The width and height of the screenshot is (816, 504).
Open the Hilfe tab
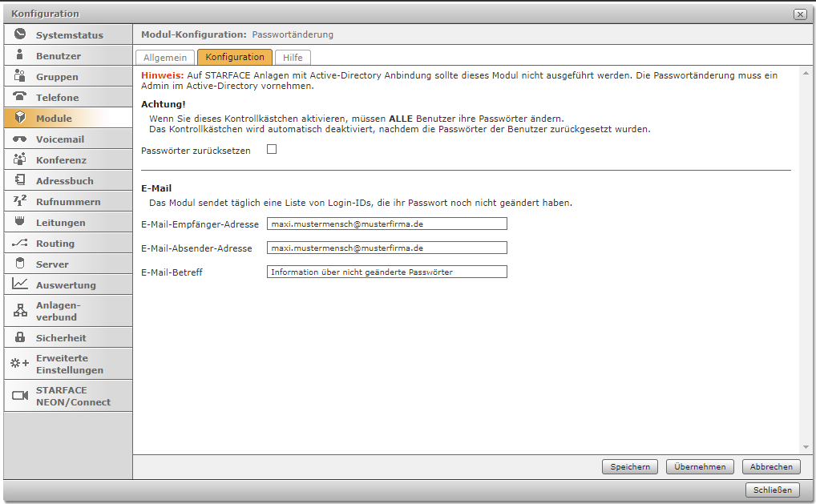tap(293, 58)
